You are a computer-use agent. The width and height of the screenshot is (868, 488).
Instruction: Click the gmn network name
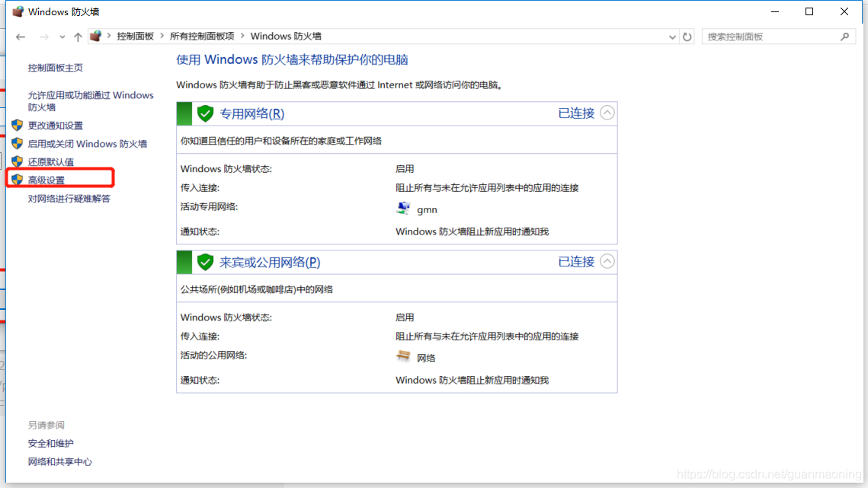pos(427,209)
